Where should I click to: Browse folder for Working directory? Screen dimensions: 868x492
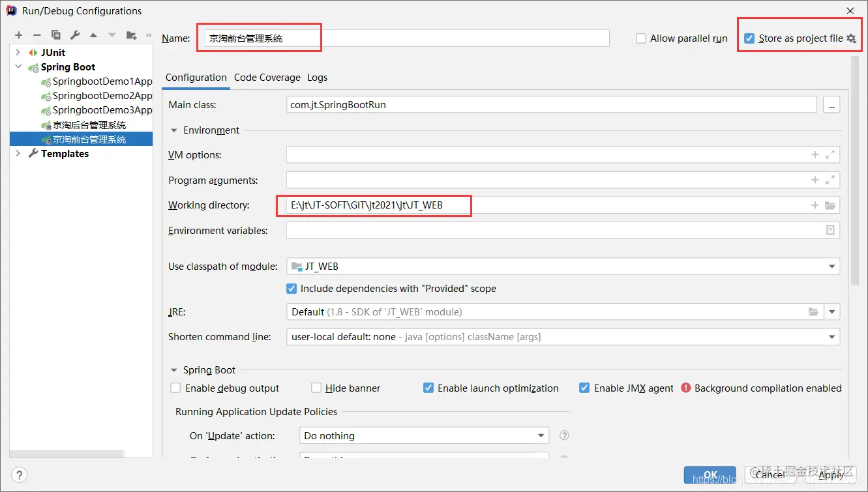[830, 205]
